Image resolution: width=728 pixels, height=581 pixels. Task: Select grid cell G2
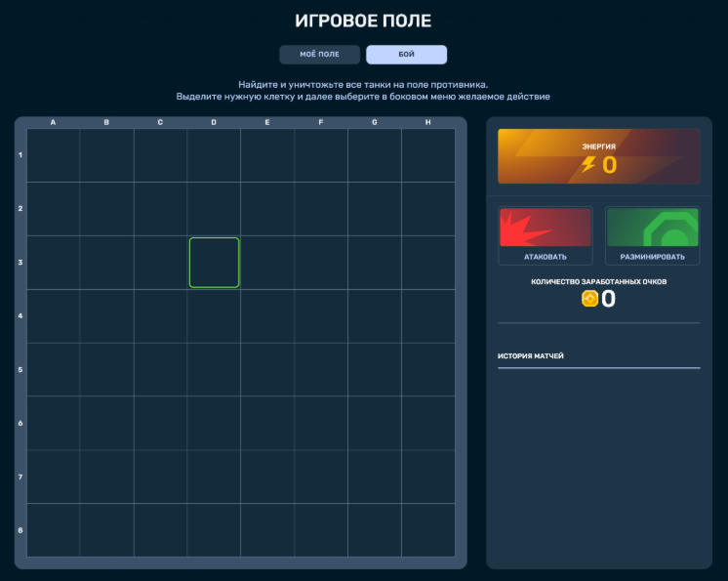374,209
